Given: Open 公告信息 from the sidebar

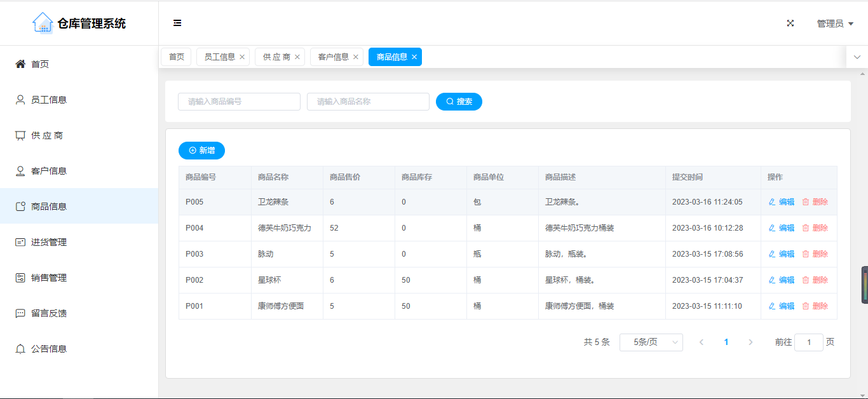Looking at the screenshot, I should [x=49, y=349].
